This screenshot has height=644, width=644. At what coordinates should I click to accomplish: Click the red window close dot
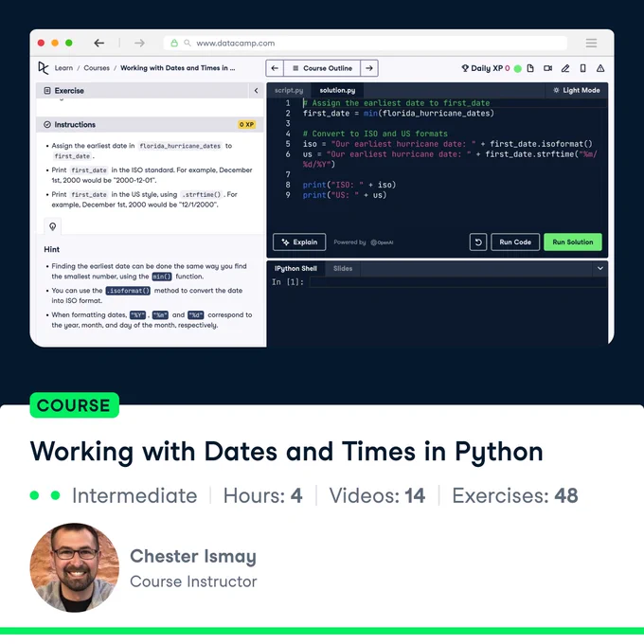pos(41,43)
